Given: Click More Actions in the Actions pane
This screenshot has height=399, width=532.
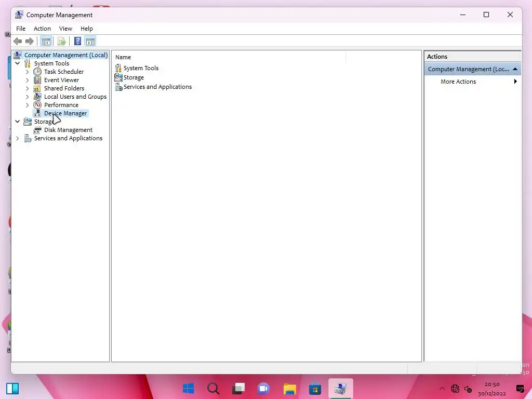Looking at the screenshot, I should (x=458, y=82).
